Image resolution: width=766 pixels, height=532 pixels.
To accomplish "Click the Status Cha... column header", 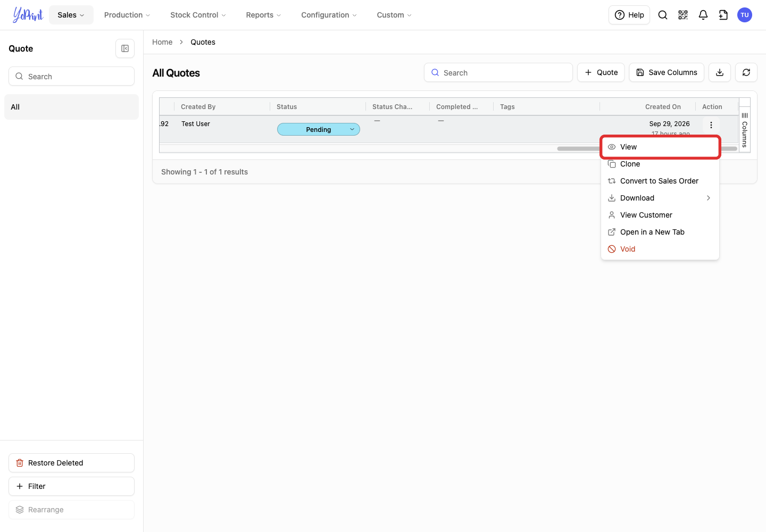I will click(397, 106).
